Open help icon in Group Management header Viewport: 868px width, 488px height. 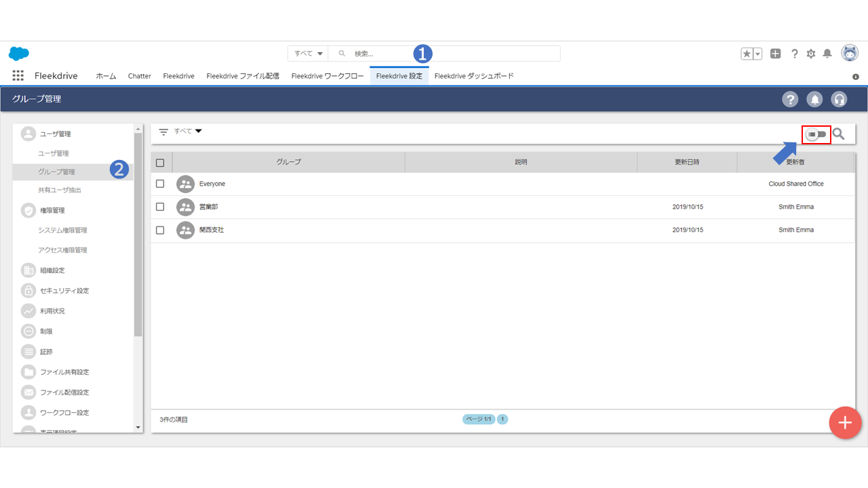790,100
